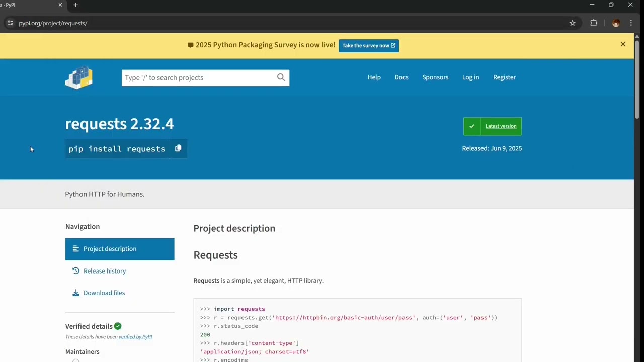
Task: Click the 'Released: Jun 9, 2025' text
Action: pos(492,148)
